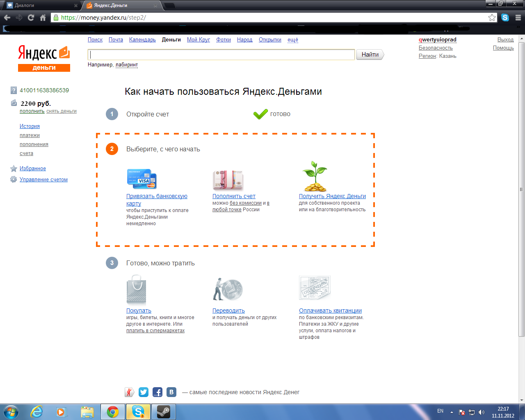Click the Яндекс Деньги logo

pyautogui.click(x=44, y=58)
